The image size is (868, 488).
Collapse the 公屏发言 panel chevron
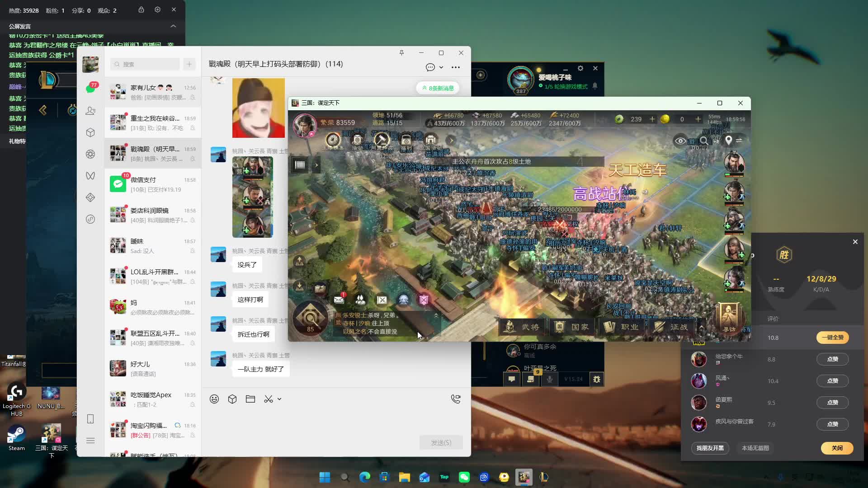[x=173, y=26]
